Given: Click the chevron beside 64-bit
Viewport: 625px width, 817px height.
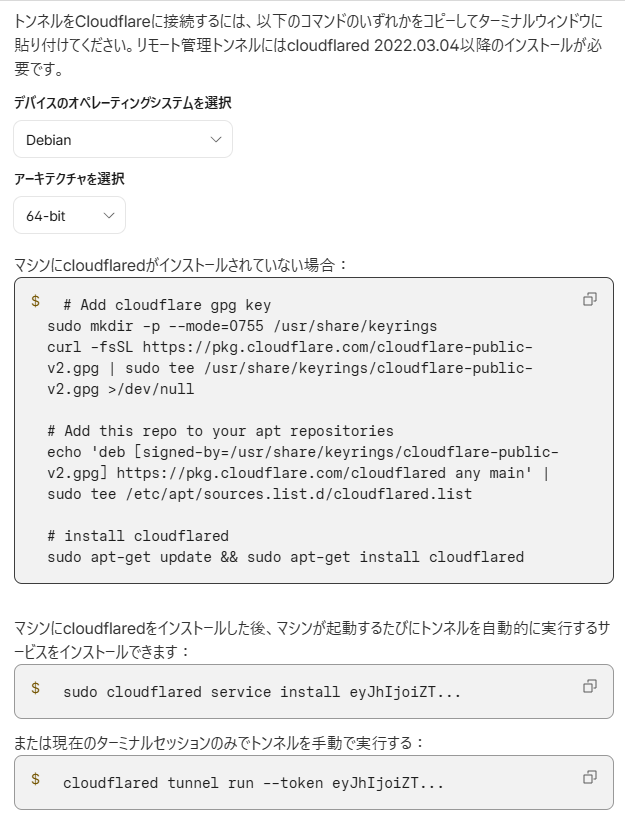Looking at the screenshot, I should 109,216.
